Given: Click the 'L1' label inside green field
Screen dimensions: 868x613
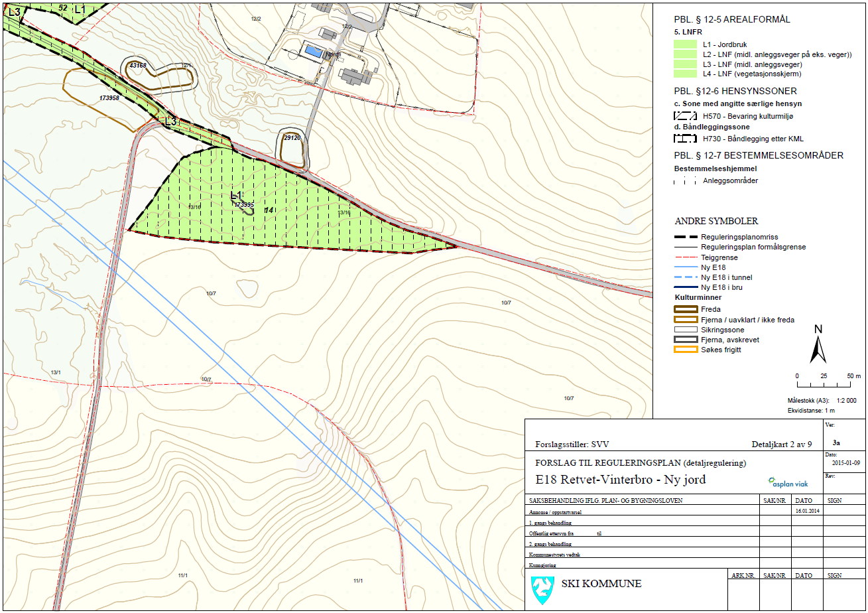Looking at the screenshot, I should click(x=236, y=195).
